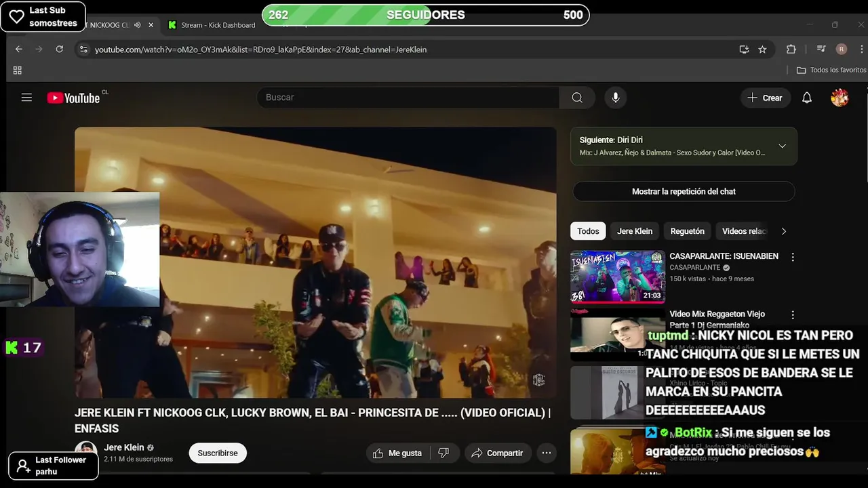Click '150 k vistas · hace 9 meses' text
Image resolution: width=868 pixels, height=488 pixels.
(712, 279)
